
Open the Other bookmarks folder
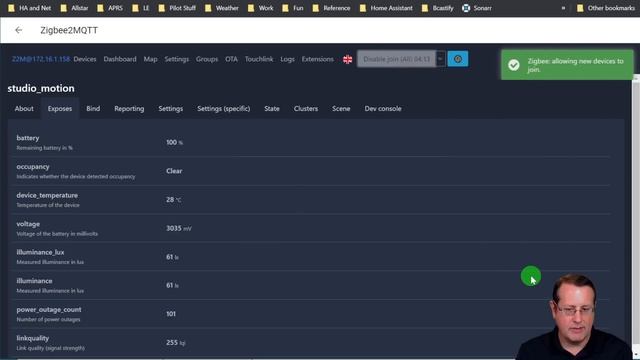tap(606, 8)
